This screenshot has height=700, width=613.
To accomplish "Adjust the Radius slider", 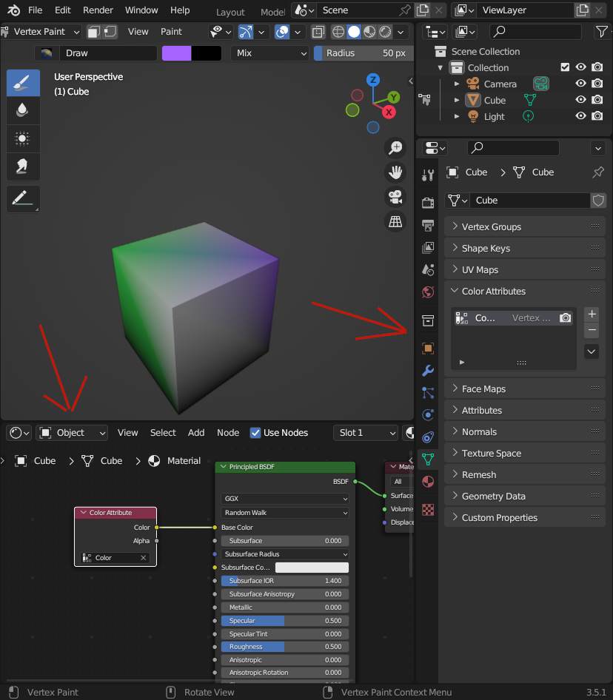I will click(x=364, y=53).
